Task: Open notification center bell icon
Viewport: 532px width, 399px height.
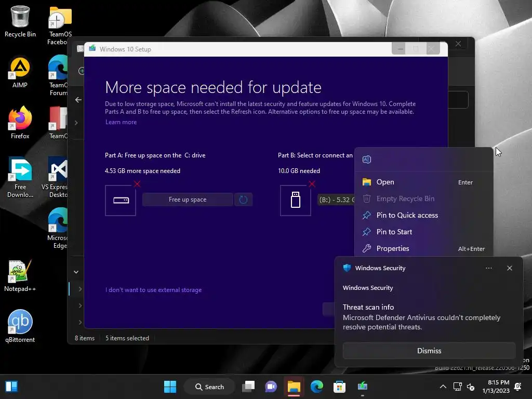Action: tap(518, 387)
